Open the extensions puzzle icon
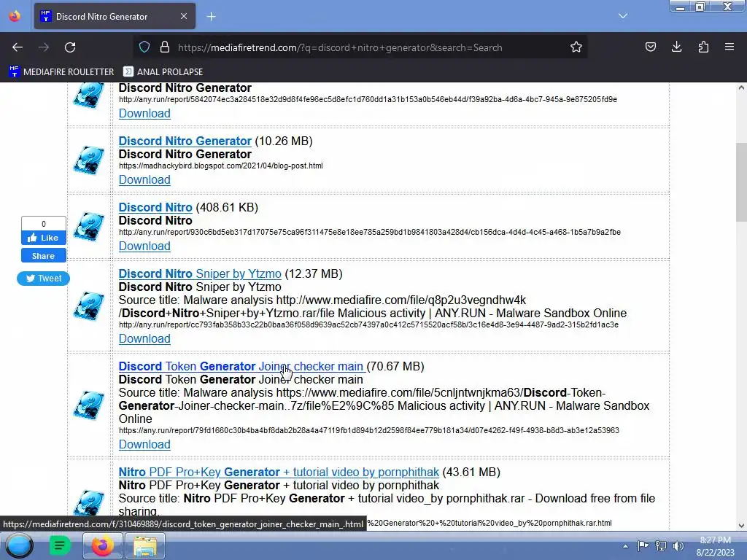Image resolution: width=747 pixels, height=560 pixels. [x=703, y=47]
